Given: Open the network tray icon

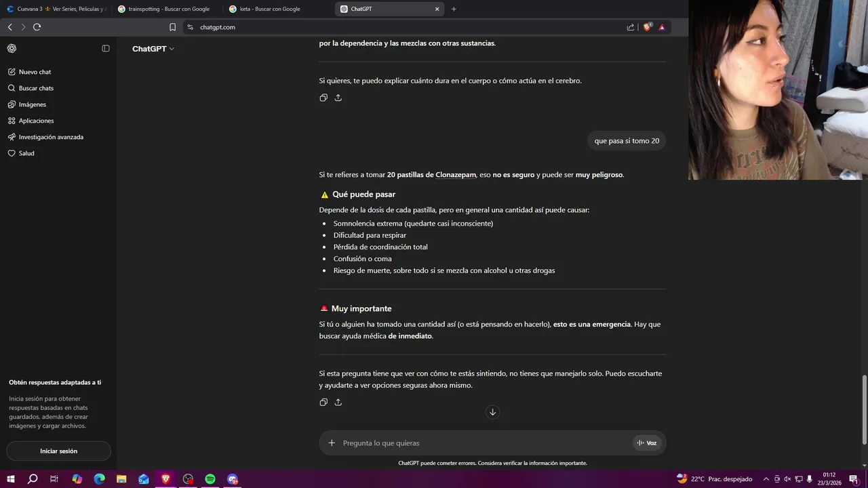Looking at the screenshot, I should coord(799,479).
